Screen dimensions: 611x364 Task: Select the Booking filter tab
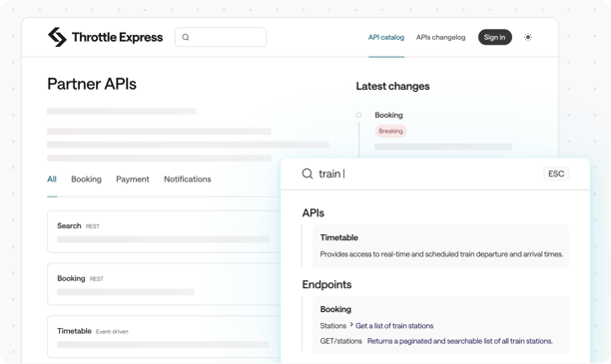[86, 180]
